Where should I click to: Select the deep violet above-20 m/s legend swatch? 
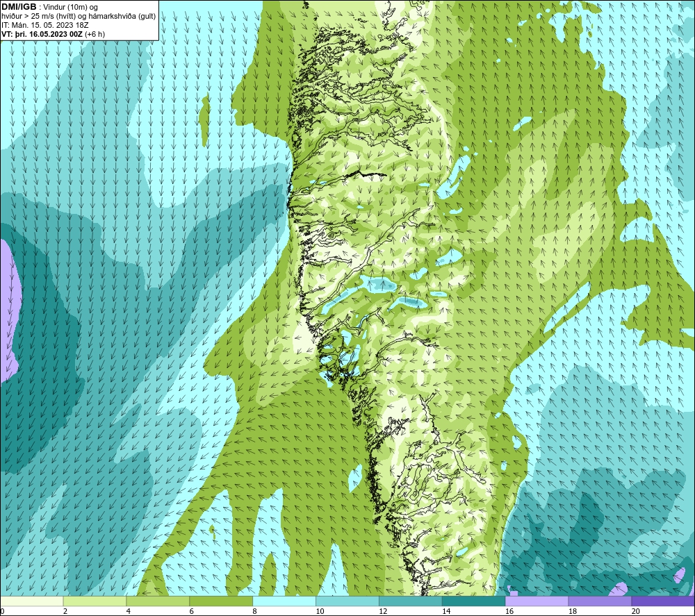pyautogui.click(x=662, y=601)
